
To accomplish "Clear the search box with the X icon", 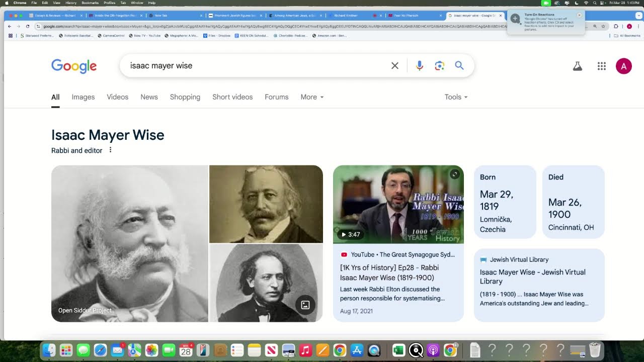I will point(395,66).
